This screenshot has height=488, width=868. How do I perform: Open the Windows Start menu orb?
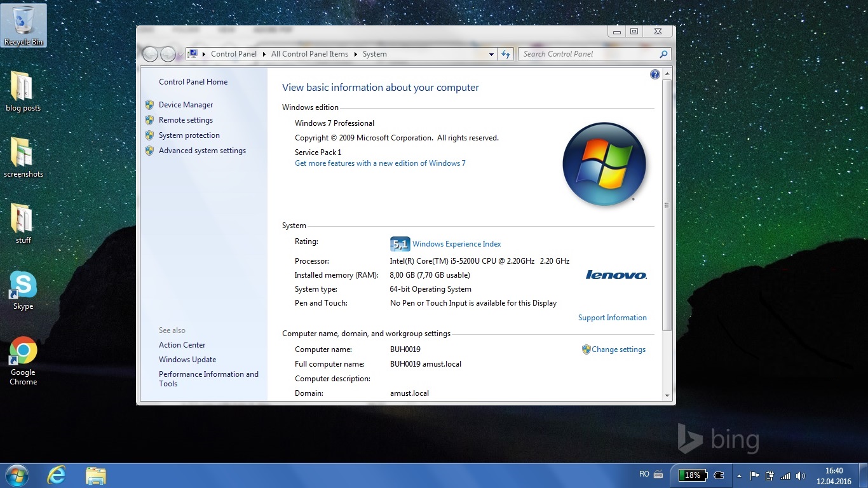click(x=16, y=475)
